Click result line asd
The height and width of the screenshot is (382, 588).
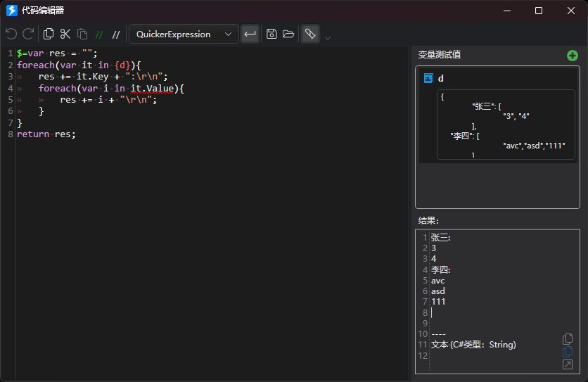(438, 291)
